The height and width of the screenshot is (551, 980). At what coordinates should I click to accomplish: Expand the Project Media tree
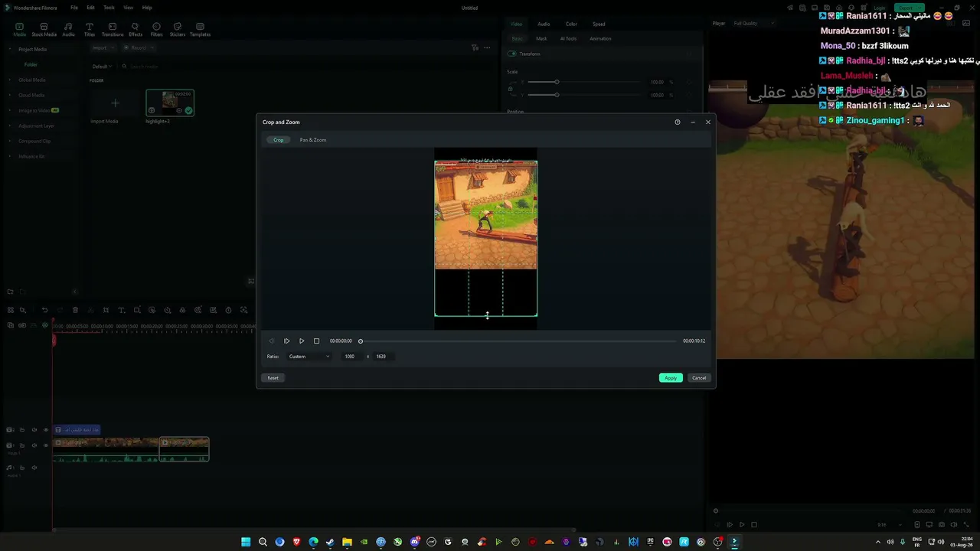(11, 49)
